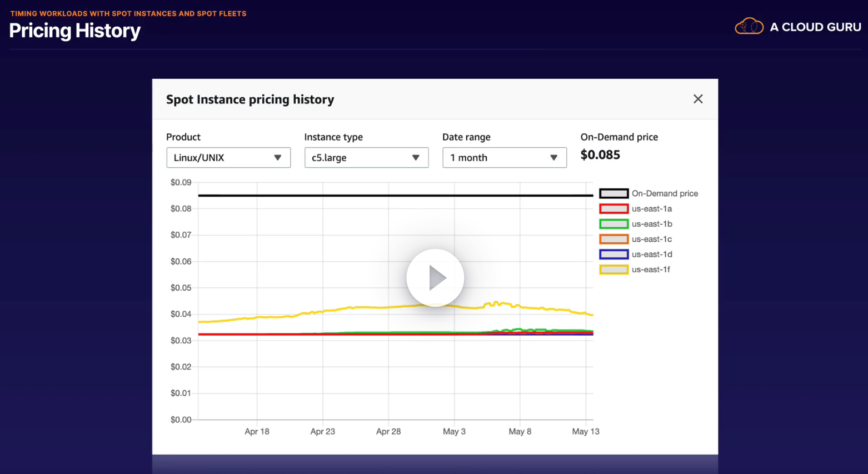Image resolution: width=868 pixels, height=474 pixels.
Task: Click the $0.085 On-Demand price value
Action: pos(600,155)
